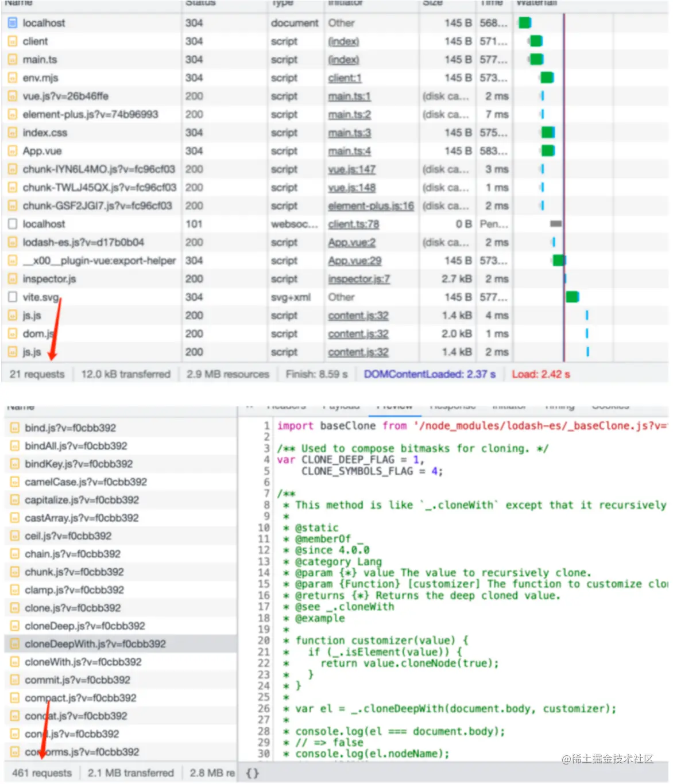Click the file icon beside env.mjs
Screen dimensions: 673x784
coord(13,78)
